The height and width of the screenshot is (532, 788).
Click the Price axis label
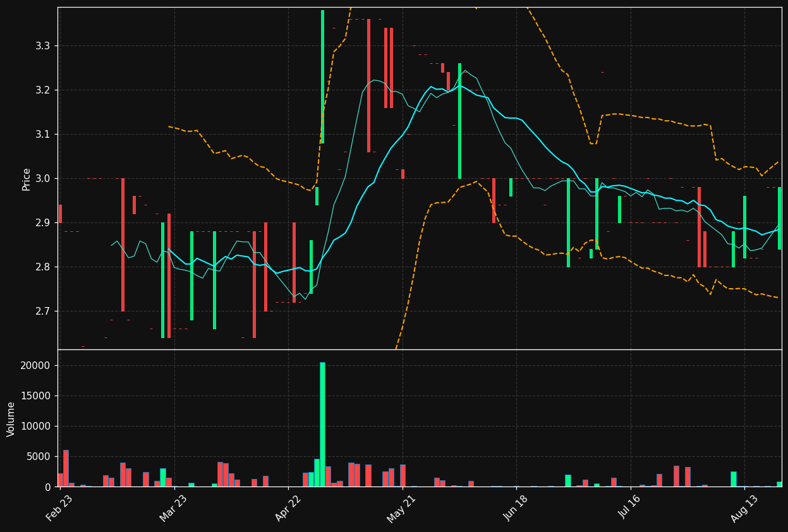pos(27,179)
